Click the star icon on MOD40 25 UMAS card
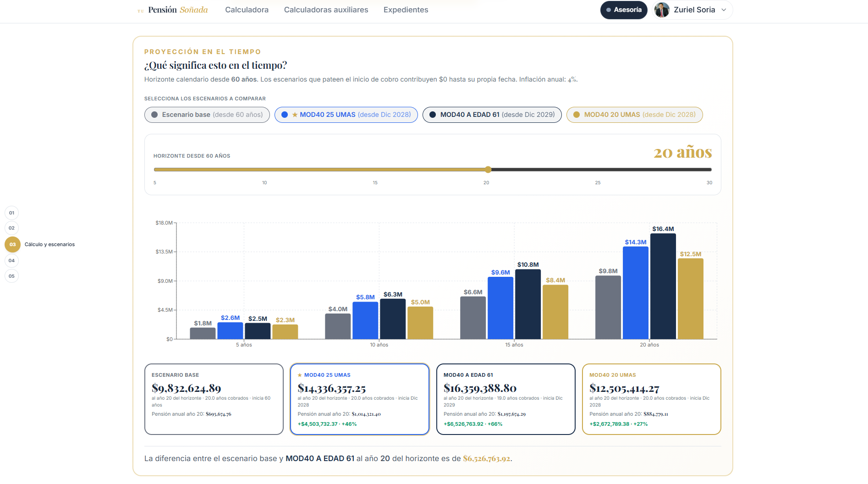868x484 pixels. (x=300, y=375)
